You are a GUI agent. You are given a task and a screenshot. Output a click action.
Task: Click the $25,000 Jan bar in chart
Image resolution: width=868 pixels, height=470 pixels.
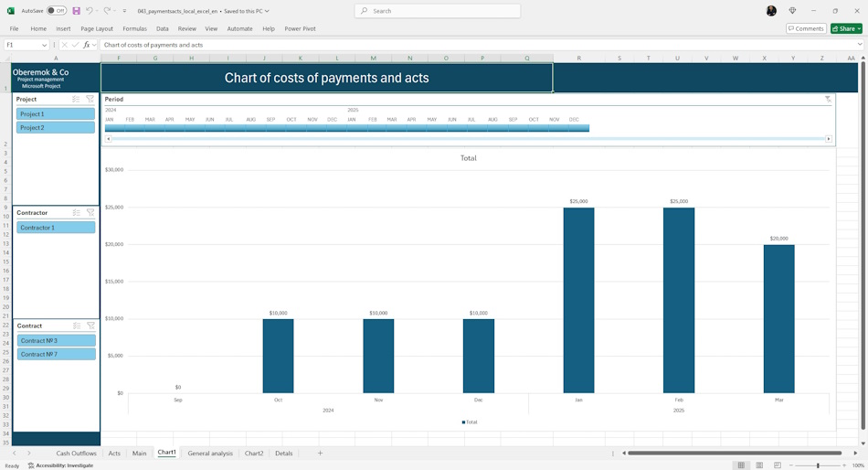[578, 301]
